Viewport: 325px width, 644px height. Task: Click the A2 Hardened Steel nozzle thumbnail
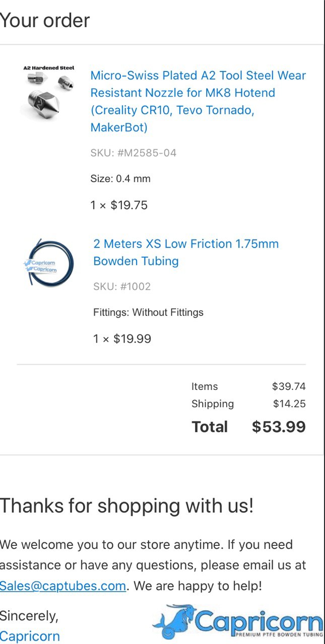point(49,91)
